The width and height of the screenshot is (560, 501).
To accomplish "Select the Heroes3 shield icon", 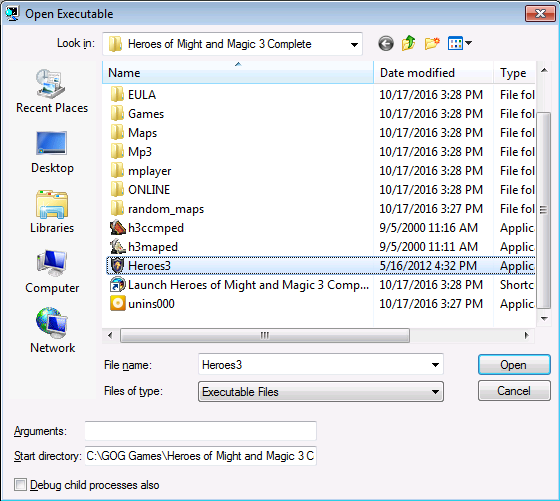I will click(x=118, y=265).
